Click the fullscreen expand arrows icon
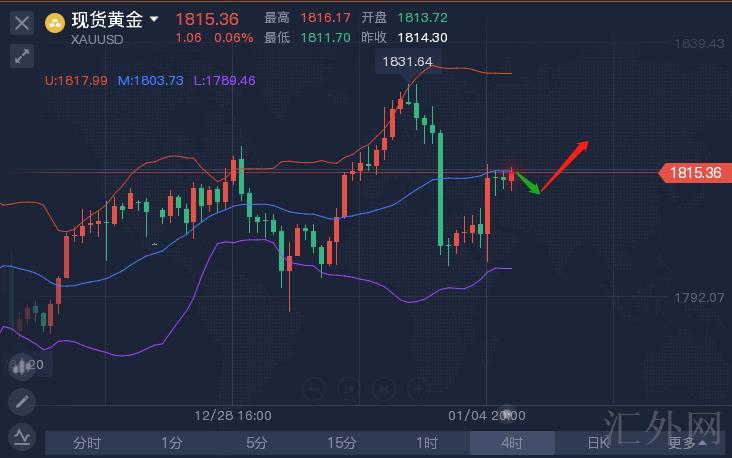The image size is (732, 458). click(x=21, y=56)
